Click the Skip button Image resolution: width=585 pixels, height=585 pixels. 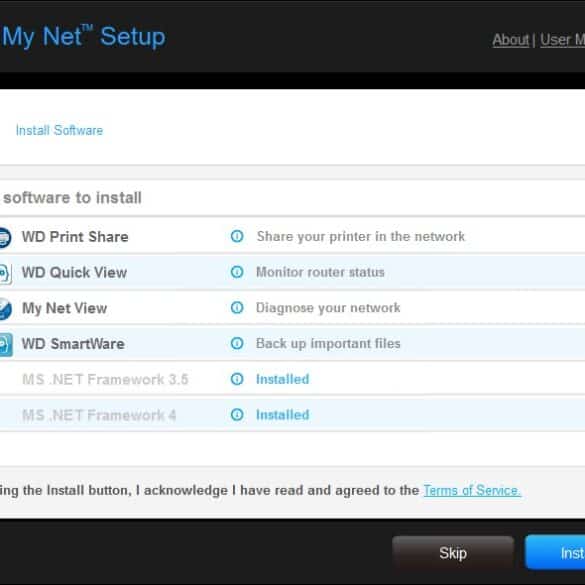[x=453, y=553]
